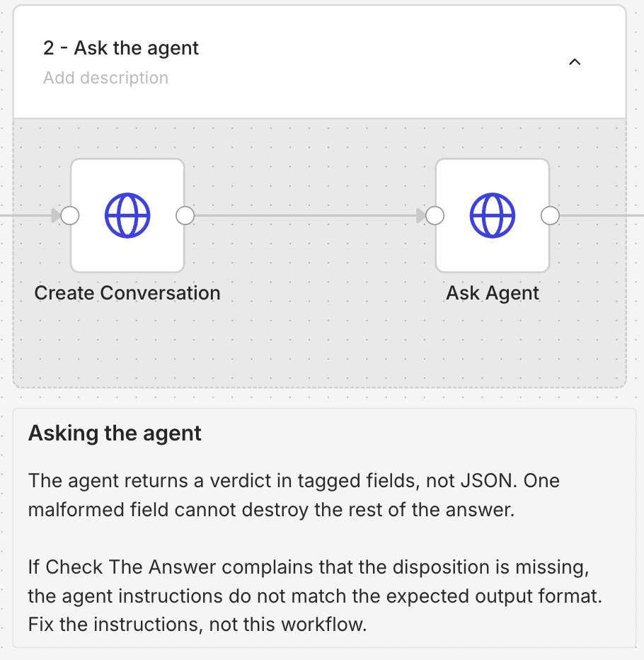Click the "2 - Ask the agent" title text
Screen dimensions: 644x660
121,48
